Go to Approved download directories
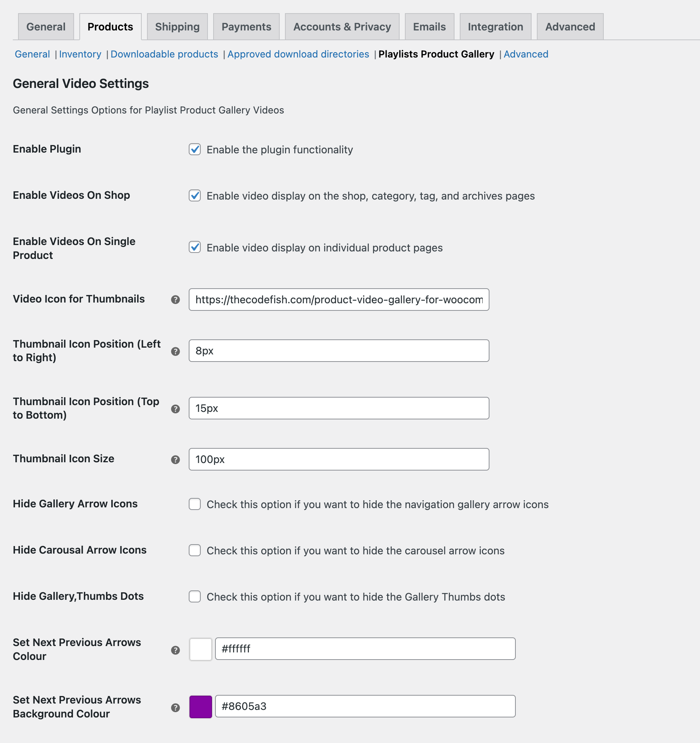Viewport: 700px width, 743px height. click(298, 54)
